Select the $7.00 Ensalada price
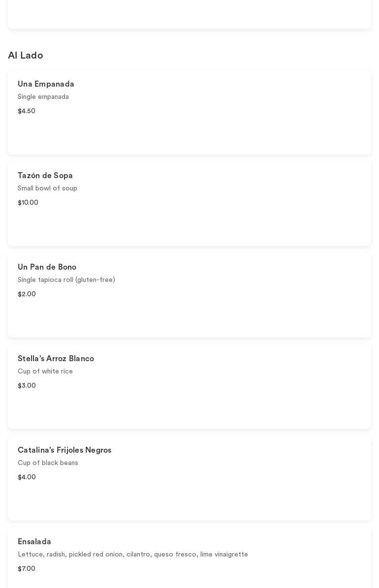379x588 pixels. [x=27, y=569]
